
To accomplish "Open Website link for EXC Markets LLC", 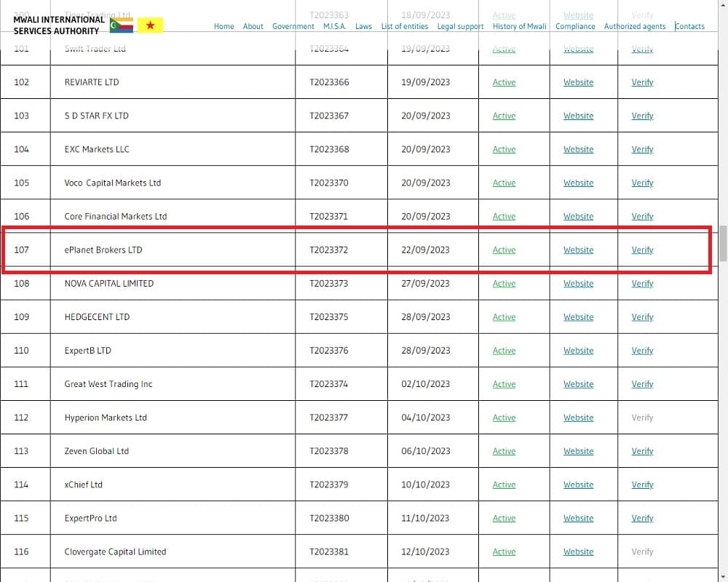I will (578, 149).
